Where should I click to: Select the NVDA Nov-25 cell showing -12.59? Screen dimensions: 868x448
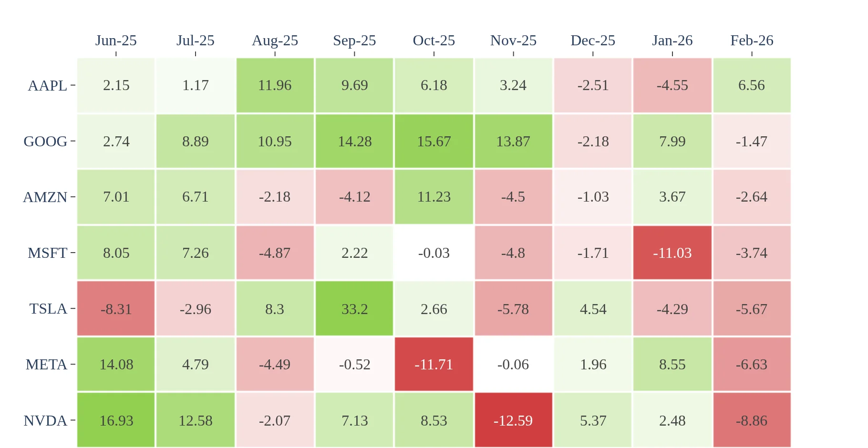point(513,420)
